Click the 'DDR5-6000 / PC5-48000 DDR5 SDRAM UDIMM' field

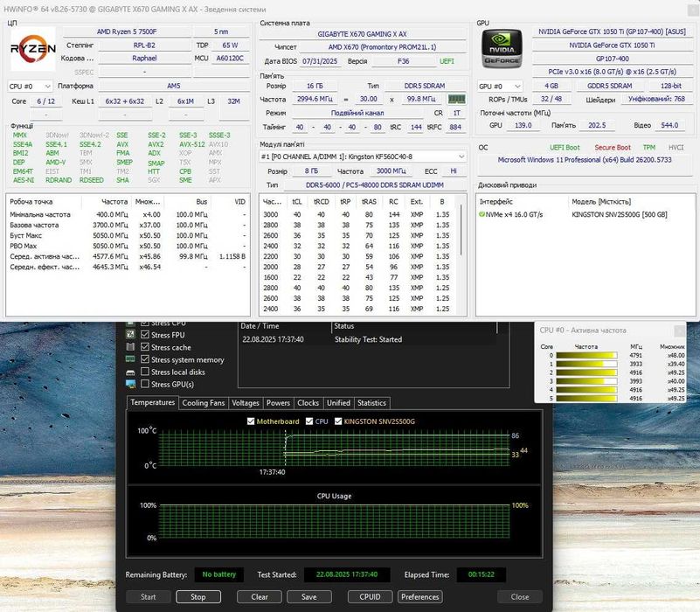click(375, 185)
